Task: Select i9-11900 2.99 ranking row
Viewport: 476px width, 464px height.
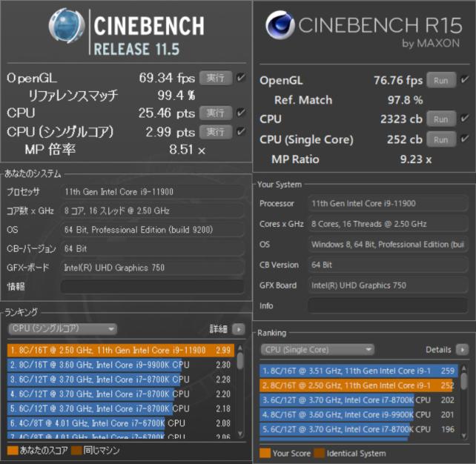Action: pos(121,350)
